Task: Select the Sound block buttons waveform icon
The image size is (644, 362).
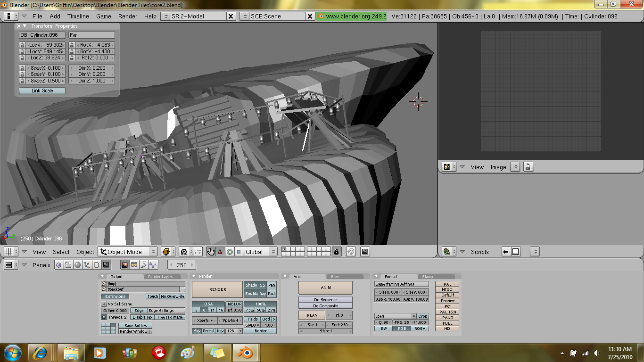Action: [153, 265]
